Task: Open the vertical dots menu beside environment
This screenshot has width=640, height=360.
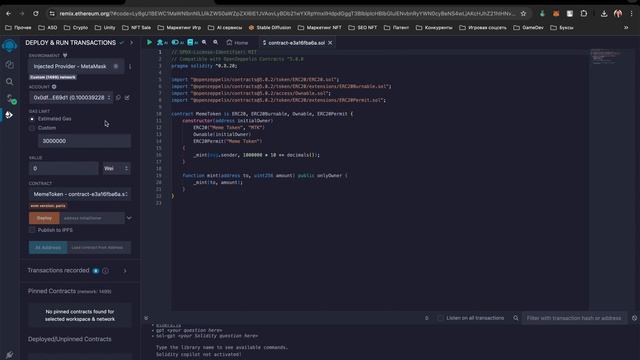Action: pyautogui.click(x=130, y=66)
